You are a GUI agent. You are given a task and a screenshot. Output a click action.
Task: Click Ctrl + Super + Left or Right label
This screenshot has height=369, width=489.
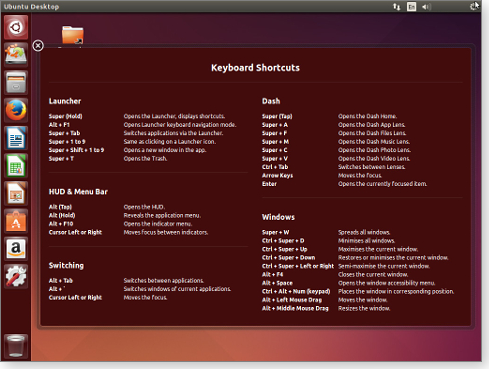(298, 266)
